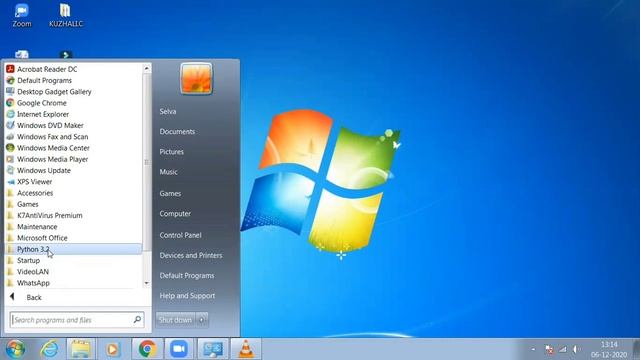Open Music from Start menu
This screenshot has height=360, width=640.
[x=168, y=172]
